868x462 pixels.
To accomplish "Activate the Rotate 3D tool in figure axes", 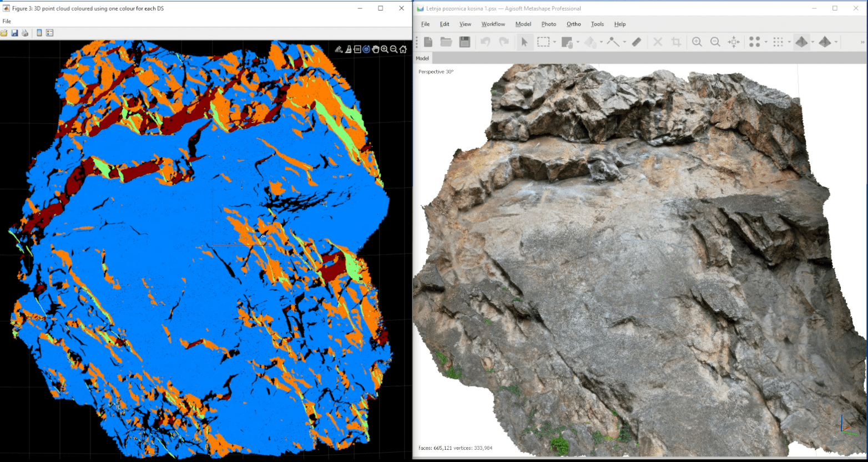I will [x=366, y=49].
